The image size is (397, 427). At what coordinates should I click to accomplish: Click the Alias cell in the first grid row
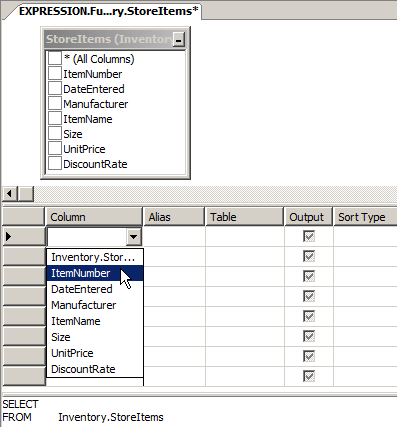(x=174, y=237)
